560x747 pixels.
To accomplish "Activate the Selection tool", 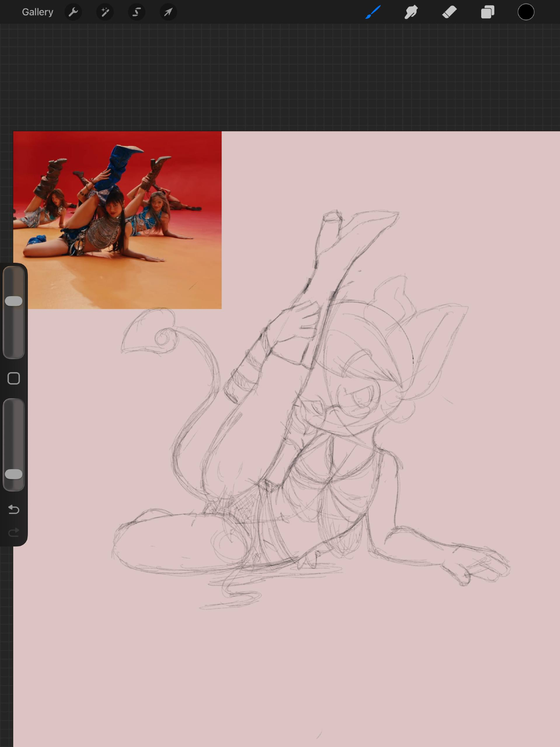I will (x=137, y=12).
